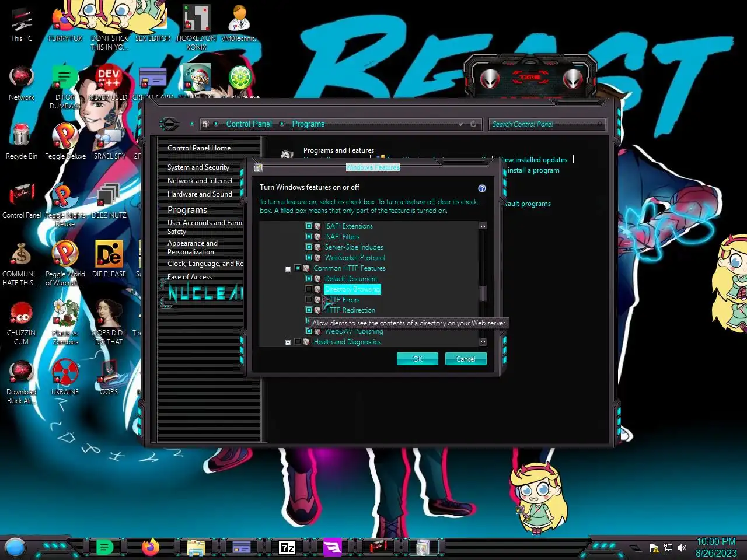The width and height of the screenshot is (747, 560).
Task: Toggle the Common HTTP Features checkbox
Action: click(x=298, y=268)
